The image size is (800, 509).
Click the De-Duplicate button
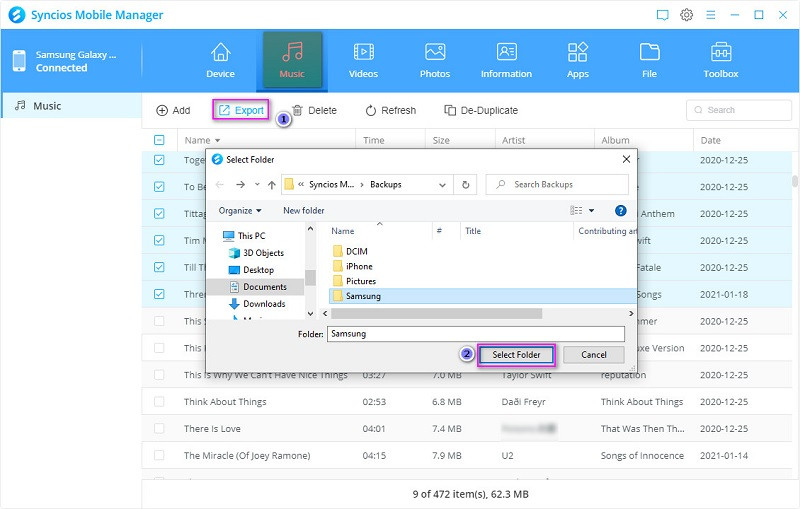pos(481,110)
